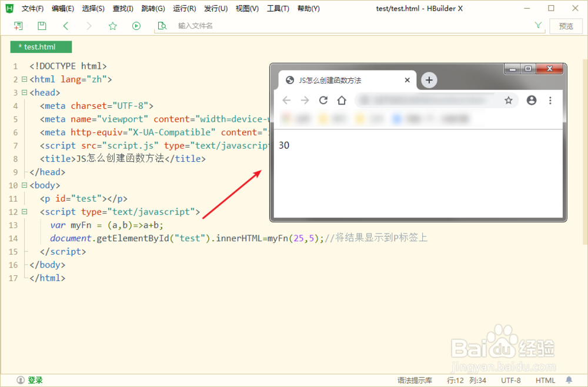Screen dimensions: 588x387
Task: Create a new file via toolbar icon
Action: 18,26
